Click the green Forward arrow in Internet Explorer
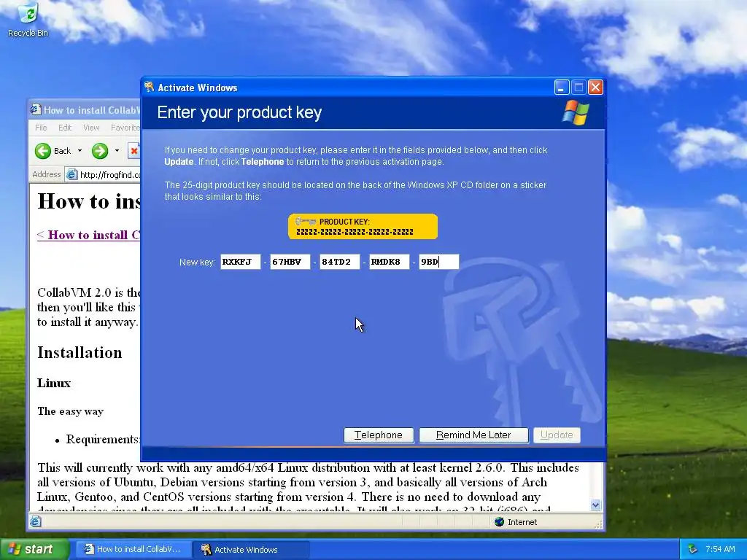Image resolution: width=747 pixels, height=560 pixels. point(100,151)
